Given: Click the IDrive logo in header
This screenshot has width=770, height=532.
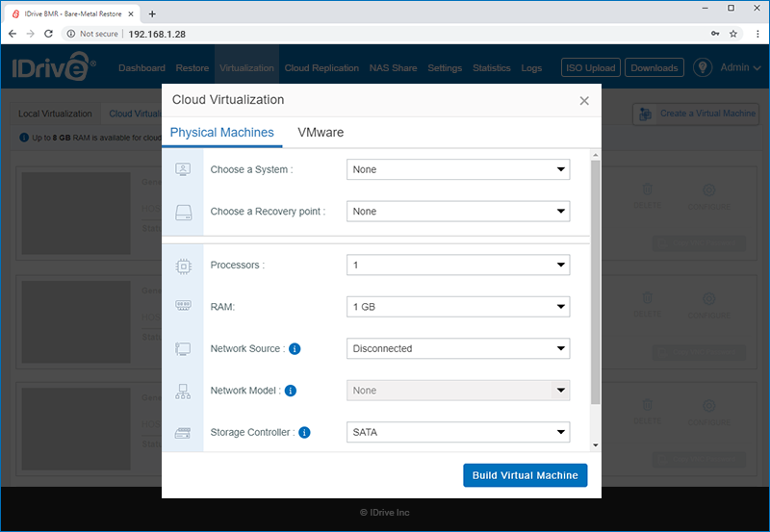Looking at the screenshot, I should (x=54, y=66).
